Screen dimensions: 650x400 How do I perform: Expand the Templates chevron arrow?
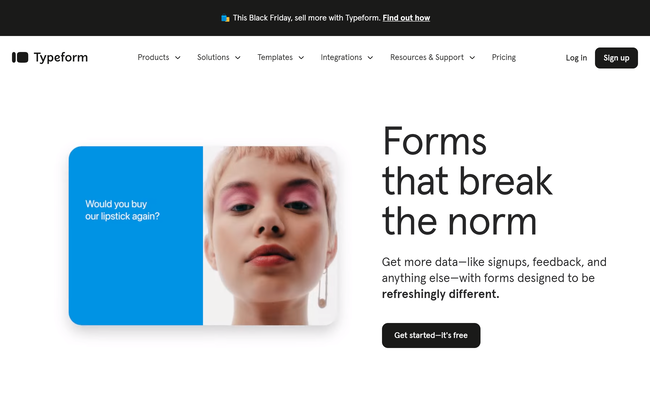(x=301, y=58)
